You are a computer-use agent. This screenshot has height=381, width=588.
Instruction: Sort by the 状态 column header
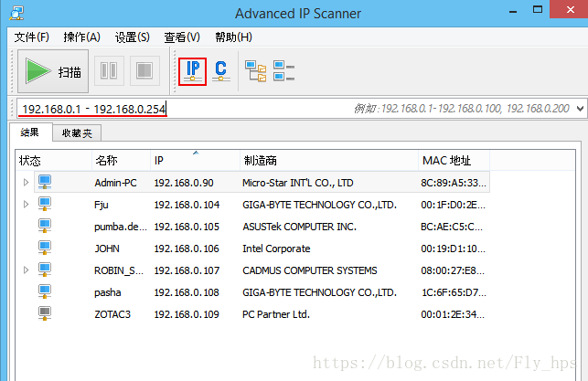(54, 161)
